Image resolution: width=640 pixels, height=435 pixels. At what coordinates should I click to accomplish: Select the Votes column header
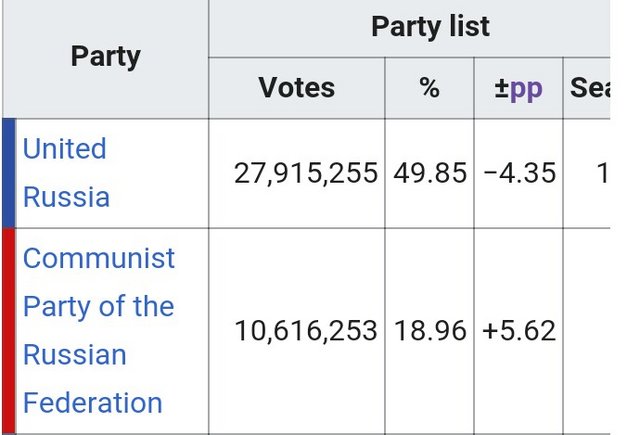point(297,88)
